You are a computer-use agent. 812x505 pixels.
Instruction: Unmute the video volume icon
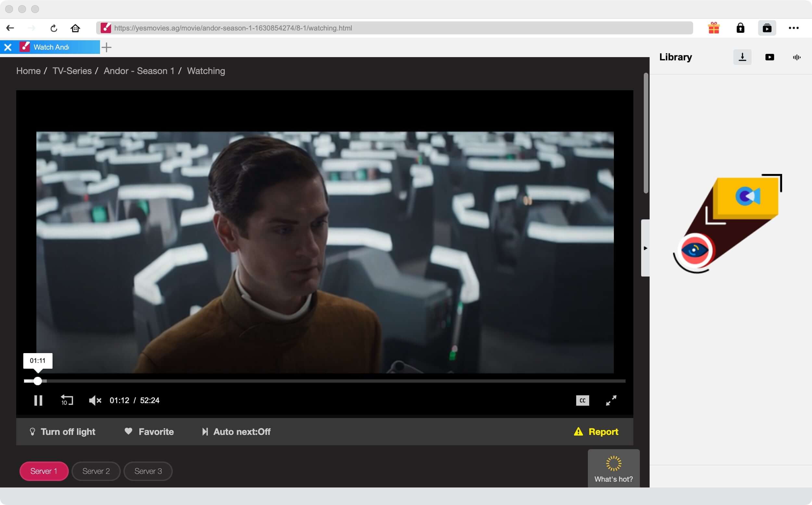tap(95, 400)
